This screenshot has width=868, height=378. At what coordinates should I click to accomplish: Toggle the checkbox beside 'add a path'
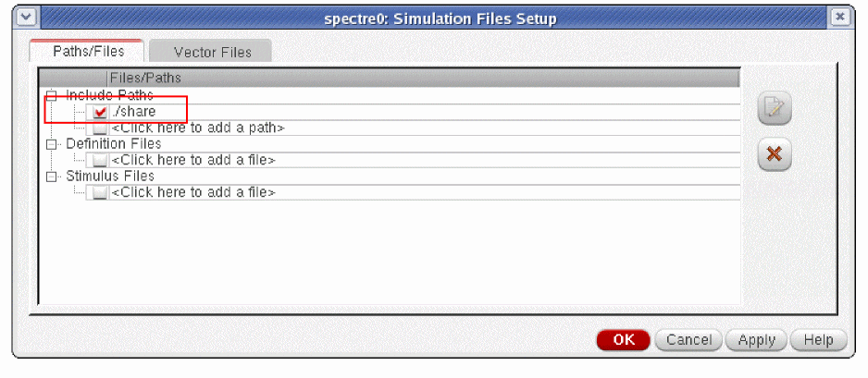pos(100,128)
